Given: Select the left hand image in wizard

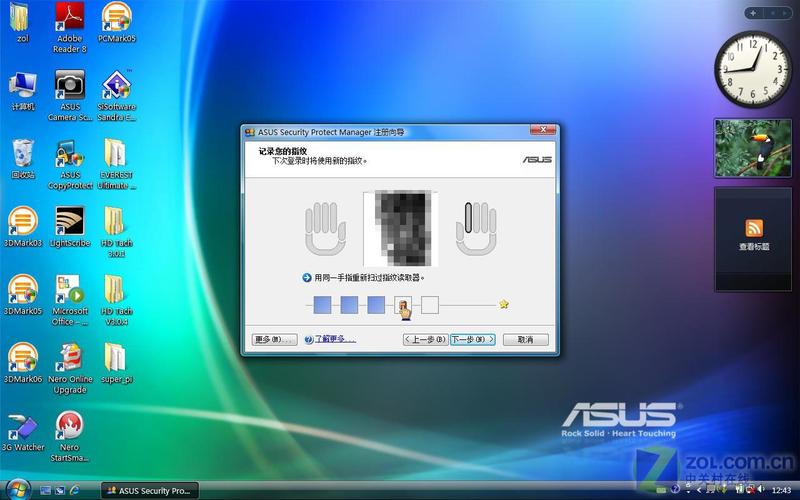Looking at the screenshot, I should point(325,228).
